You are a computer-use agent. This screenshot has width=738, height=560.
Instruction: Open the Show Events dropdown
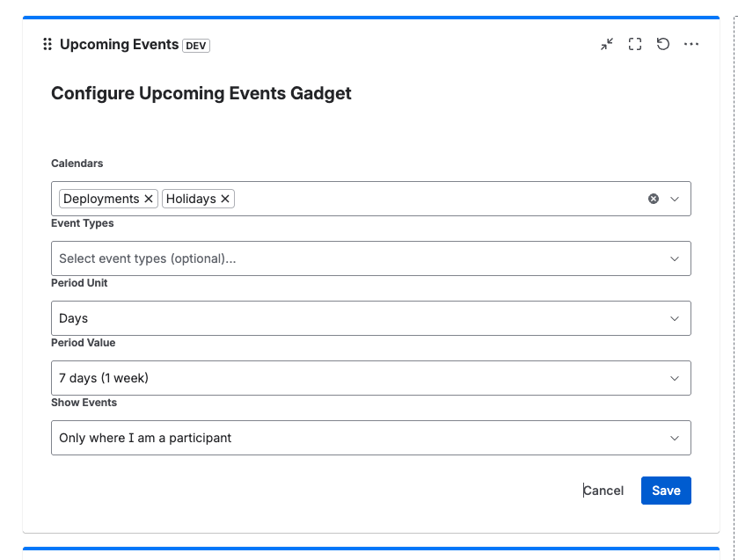click(676, 438)
